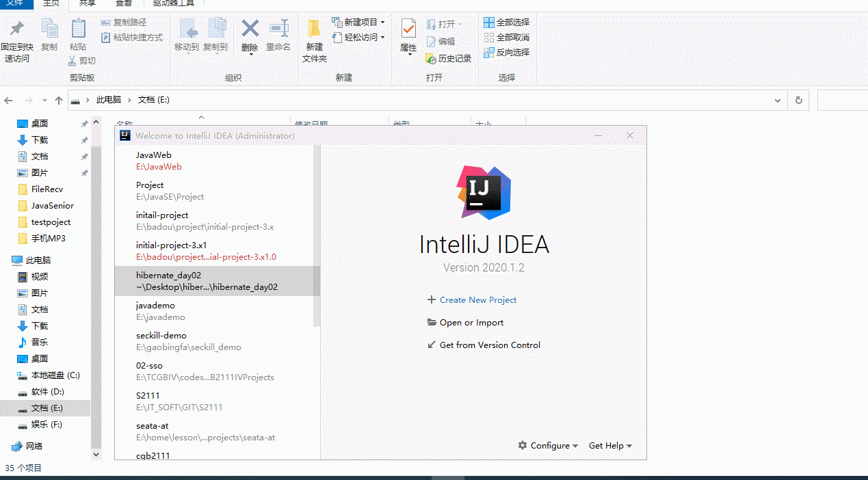868x480 pixels.
Task: Click Paste Shortcut (粘贴快捷方式) in ribbon
Action: [x=131, y=38]
